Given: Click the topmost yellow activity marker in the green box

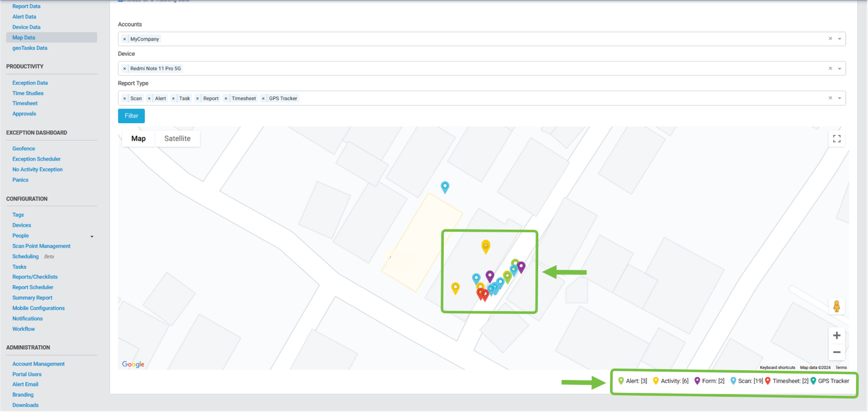Looking at the screenshot, I should [x=486, y=246].
